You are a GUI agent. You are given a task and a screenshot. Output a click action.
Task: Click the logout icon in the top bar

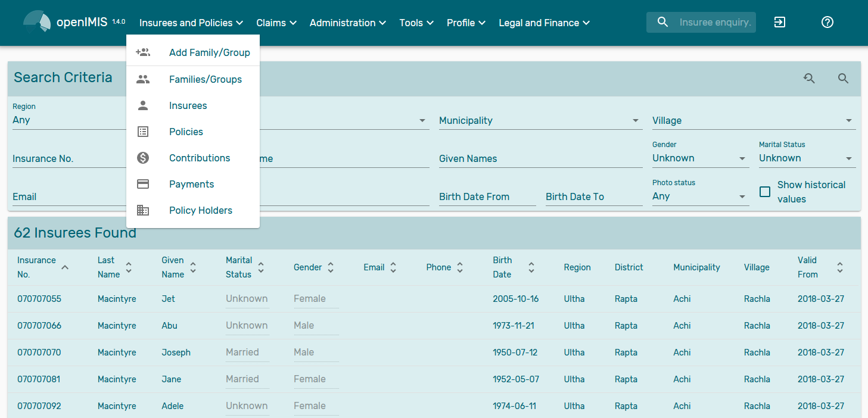(x=779, y=22)
